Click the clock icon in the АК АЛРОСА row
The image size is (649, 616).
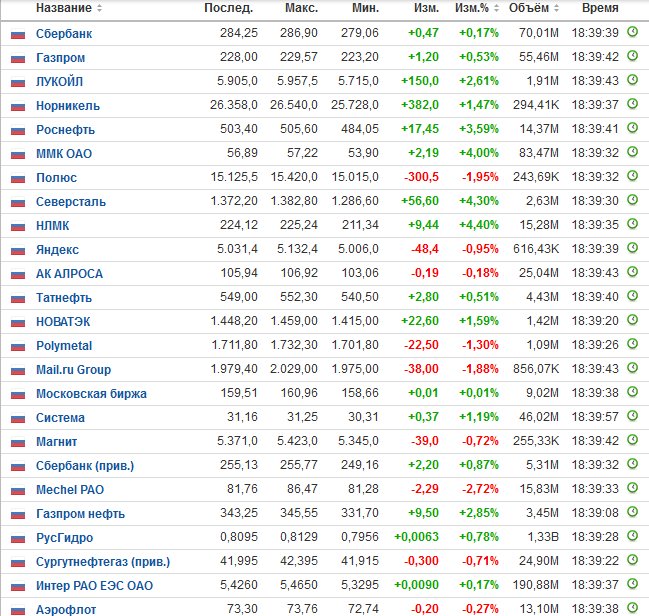click(x=632, y=272)
